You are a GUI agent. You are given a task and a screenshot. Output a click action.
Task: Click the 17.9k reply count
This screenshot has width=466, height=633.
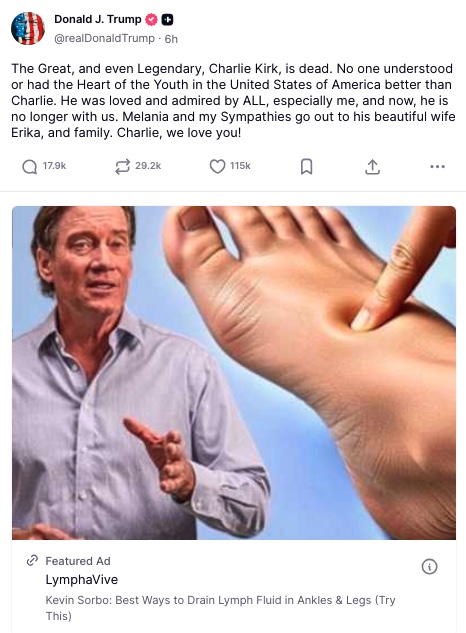[55, 166]
